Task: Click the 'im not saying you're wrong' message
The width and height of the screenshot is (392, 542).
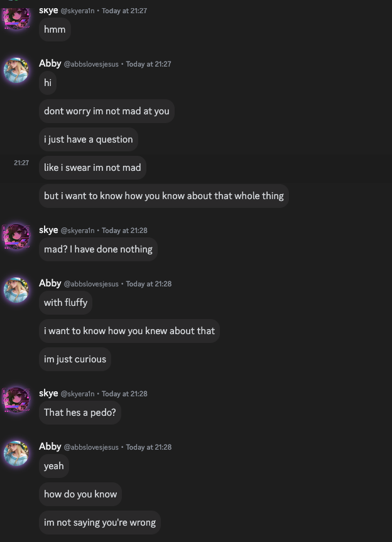Action: point(100,523)
